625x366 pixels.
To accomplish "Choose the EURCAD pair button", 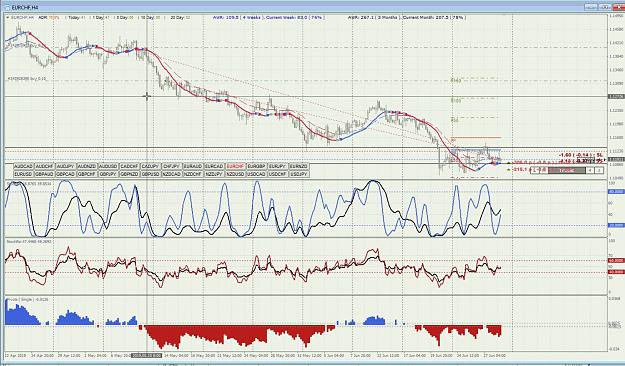I will (214, 166).
